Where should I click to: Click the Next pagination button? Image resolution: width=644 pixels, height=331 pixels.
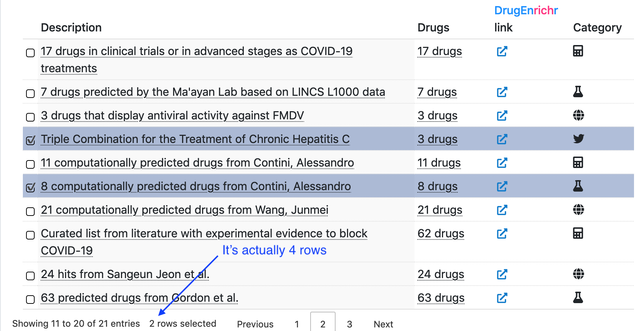pos(383,324)
